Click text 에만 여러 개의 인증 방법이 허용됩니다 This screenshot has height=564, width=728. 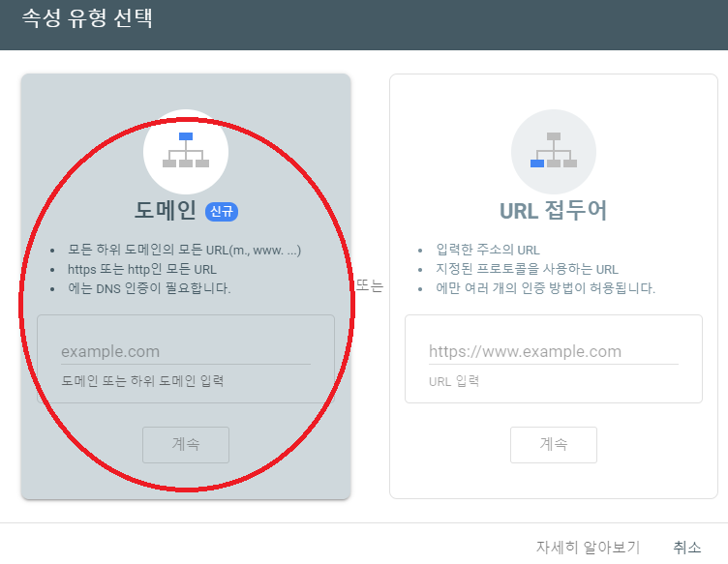click(546, 288)
